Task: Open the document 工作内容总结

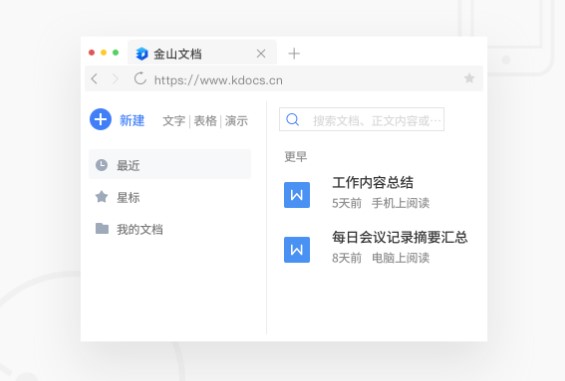Action: click(x=373, y=182)
